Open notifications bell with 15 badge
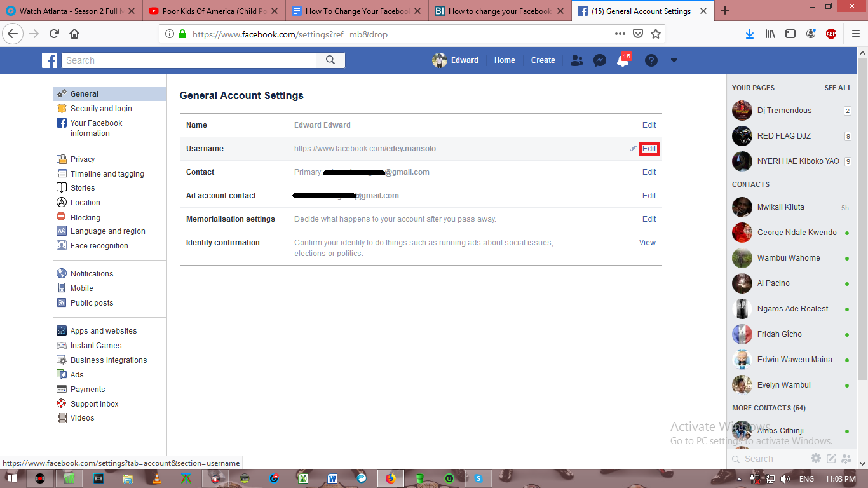 623,60
